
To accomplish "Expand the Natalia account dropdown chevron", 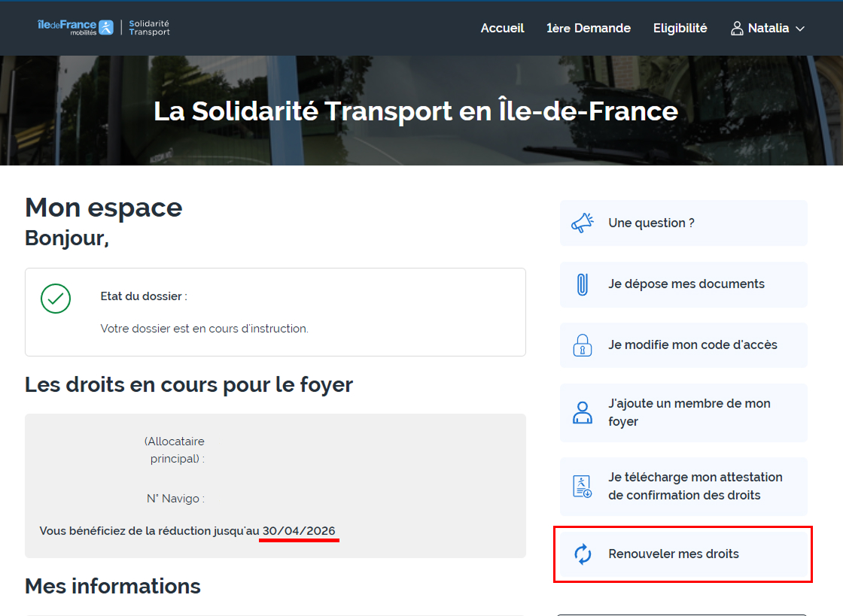I will click(x=800, y=29).
